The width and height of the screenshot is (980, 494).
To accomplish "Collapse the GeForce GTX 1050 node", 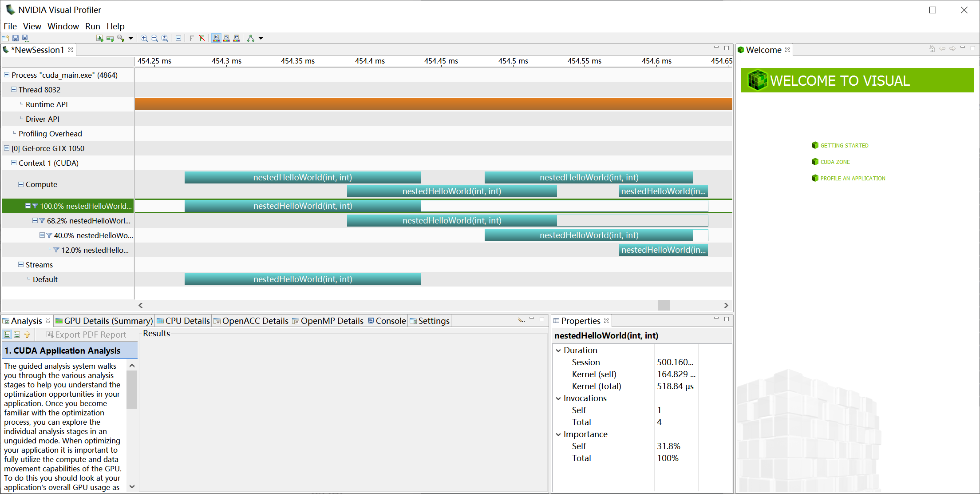I will coord(7,148).
